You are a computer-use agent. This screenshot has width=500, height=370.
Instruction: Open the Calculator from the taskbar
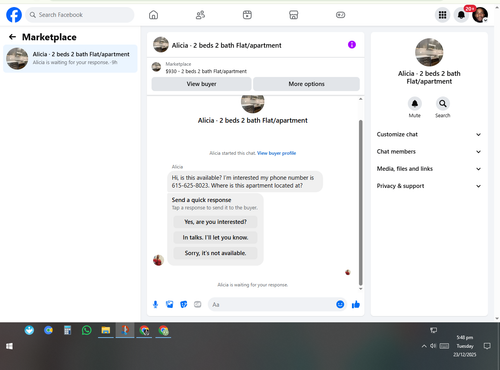(x=68, y=330)
